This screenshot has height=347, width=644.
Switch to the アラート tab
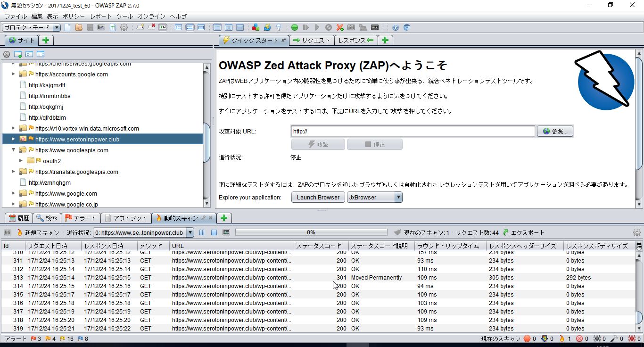point(80,218)
